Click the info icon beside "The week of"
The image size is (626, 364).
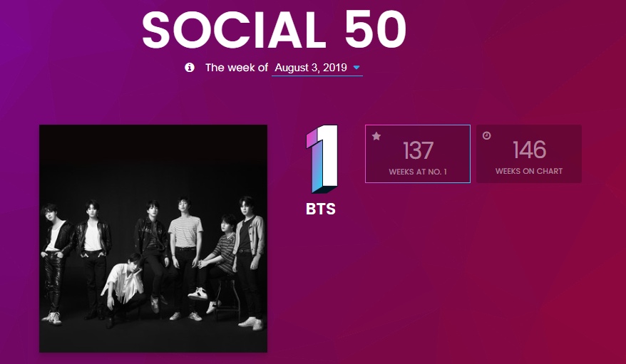[x=190, y=68]
